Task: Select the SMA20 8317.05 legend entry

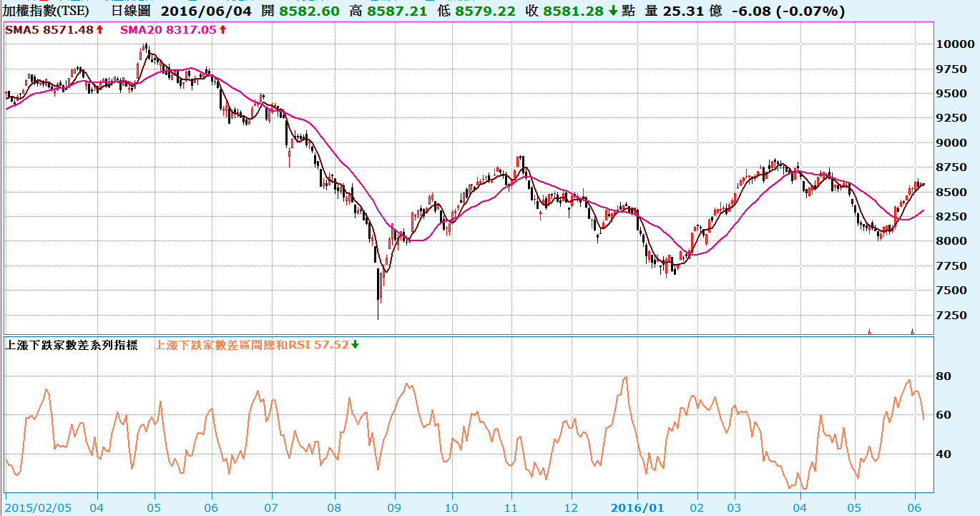Action: click(167, 29)
